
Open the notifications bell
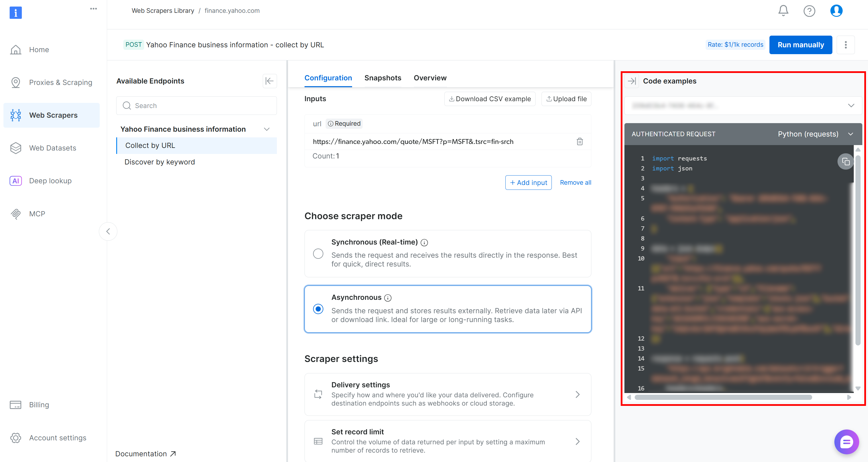(783, 11)
